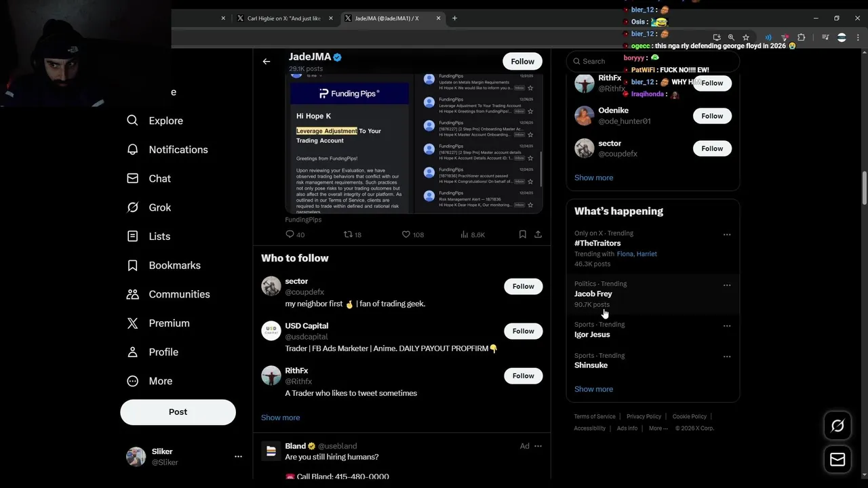Open Cookie Policy footer link
Screen dimensions: 868x488
(x=689, y=417)
